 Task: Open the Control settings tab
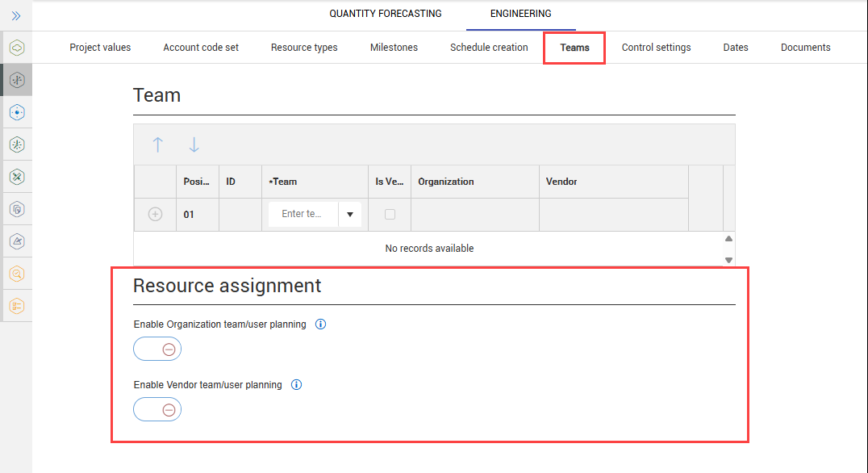656,48
